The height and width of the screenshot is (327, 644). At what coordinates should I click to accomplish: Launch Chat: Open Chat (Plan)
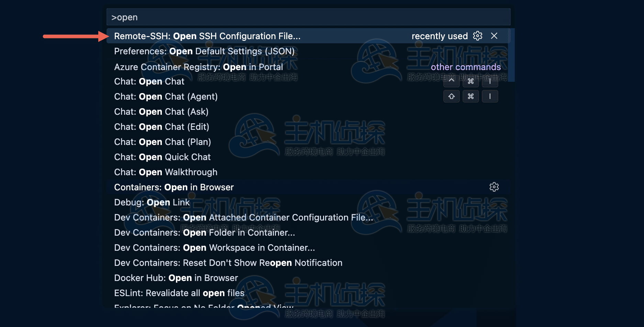[x=163, y=142]
